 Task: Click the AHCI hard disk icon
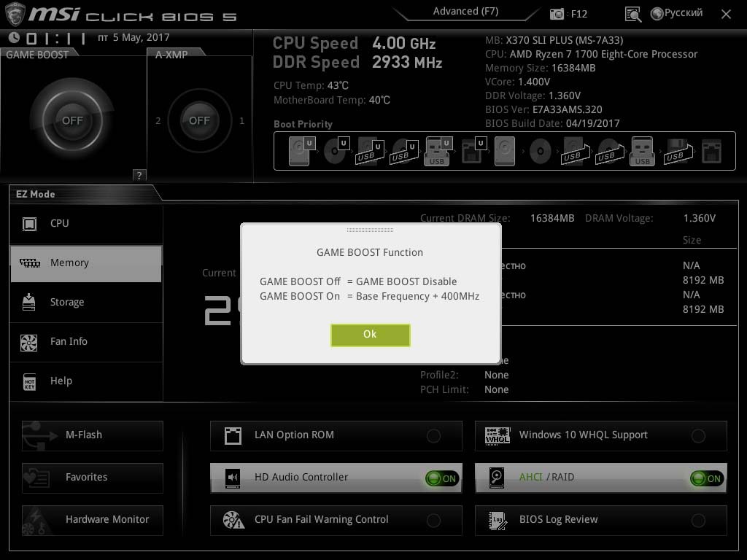pos(497,478)
